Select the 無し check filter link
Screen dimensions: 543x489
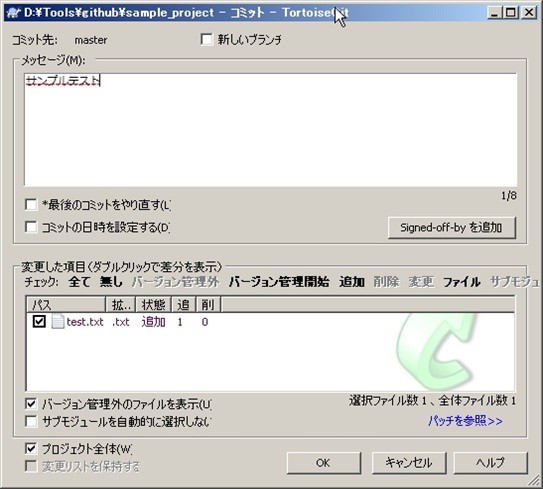pyautogui.click(x=111, y=282)
